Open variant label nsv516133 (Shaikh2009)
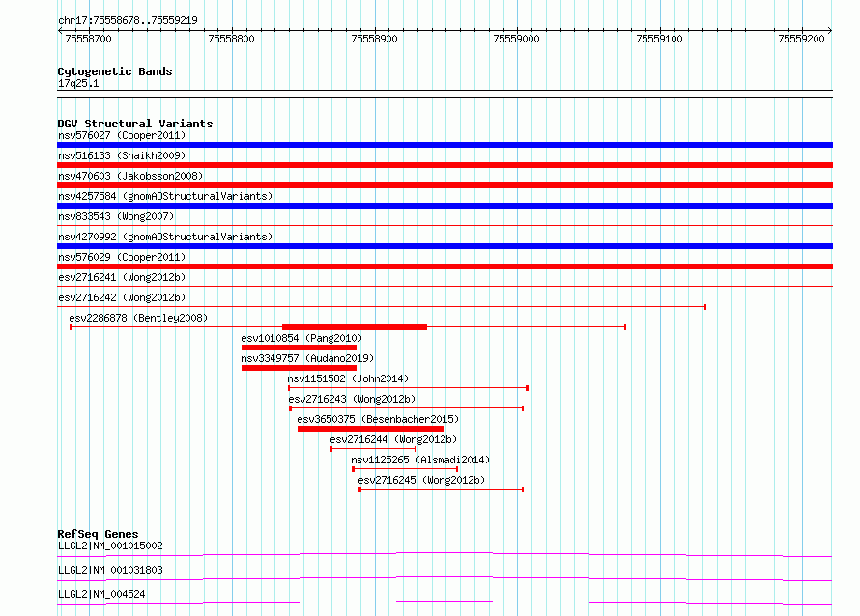The image size is (860, 616). (122, 155)
